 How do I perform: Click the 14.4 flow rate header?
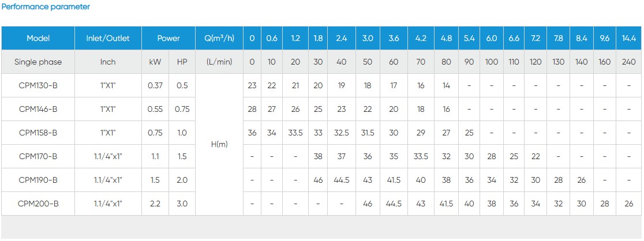coord(628,39)
